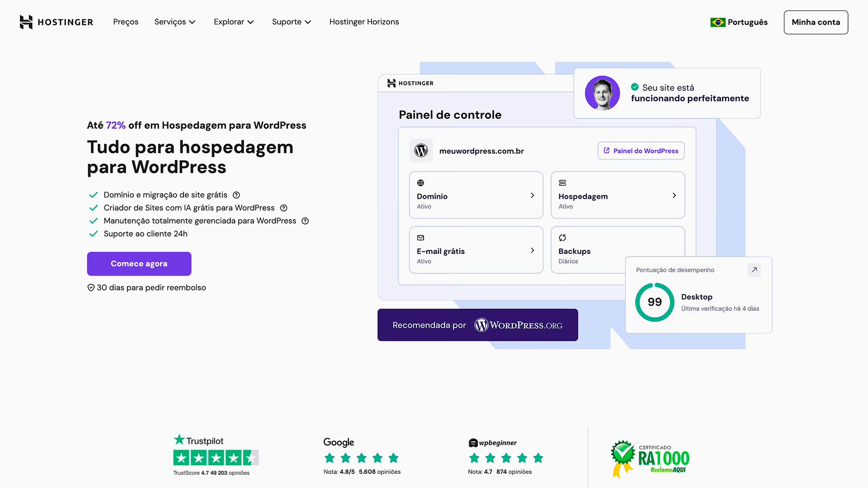
Task: Open the E-mail grátis card chevron
Action: [x=532, y=250]
